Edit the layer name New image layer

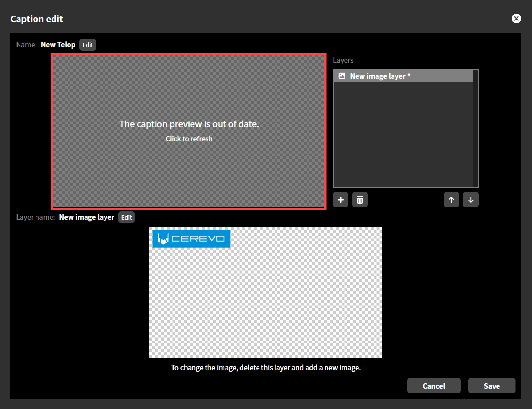tap(126, 217)
